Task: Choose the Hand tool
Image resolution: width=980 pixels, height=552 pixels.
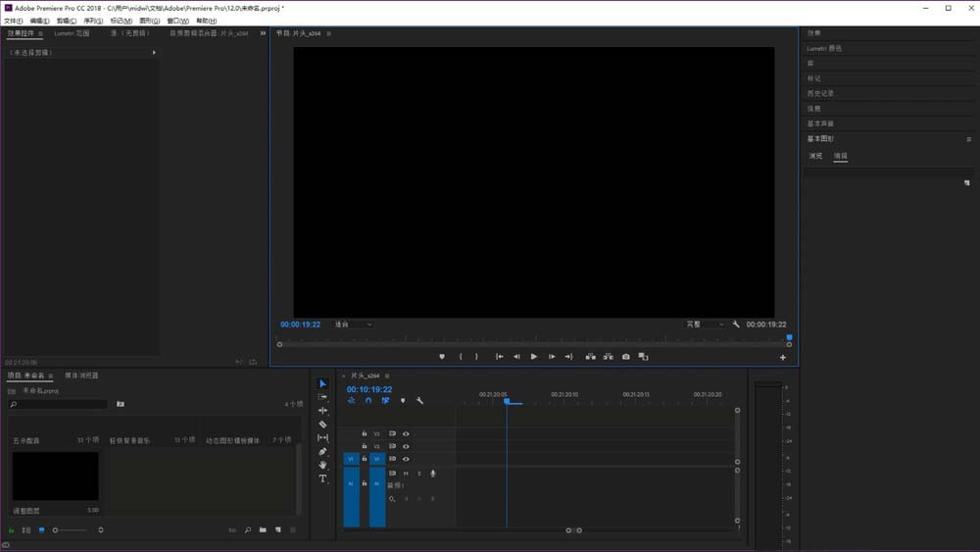Action: (x=323, y=465)
